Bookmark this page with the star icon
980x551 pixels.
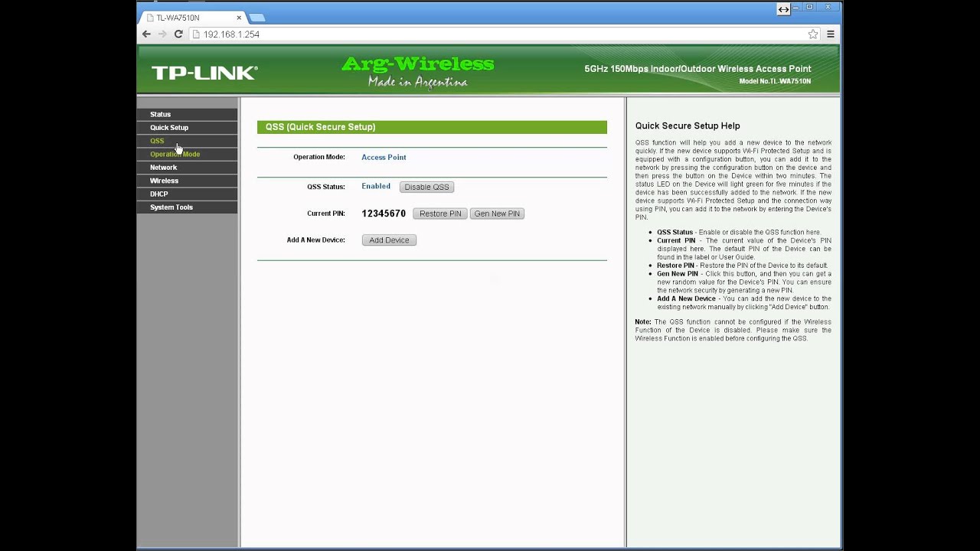(x=813, y=34)
